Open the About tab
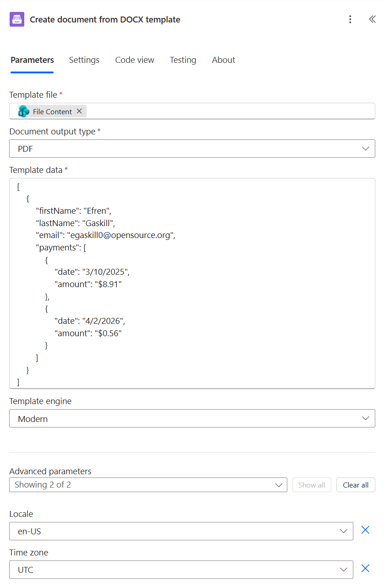Viewport: 384px width, 588px height. point(223,60)
